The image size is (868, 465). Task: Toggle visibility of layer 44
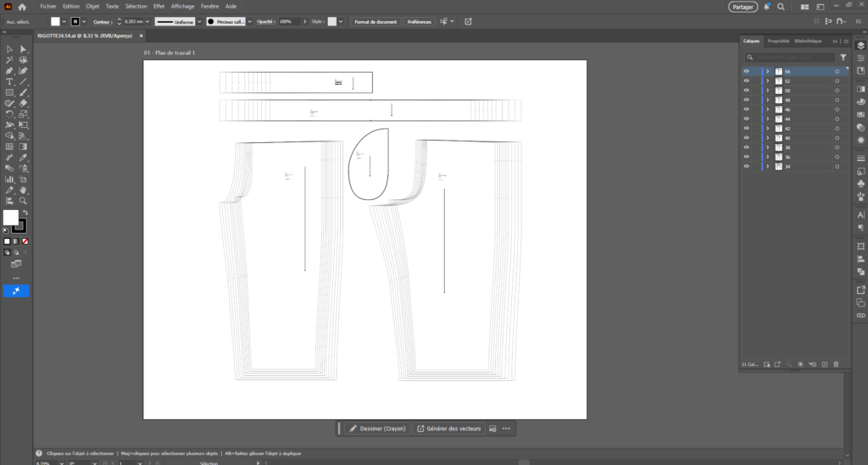(x=747, y=119)
